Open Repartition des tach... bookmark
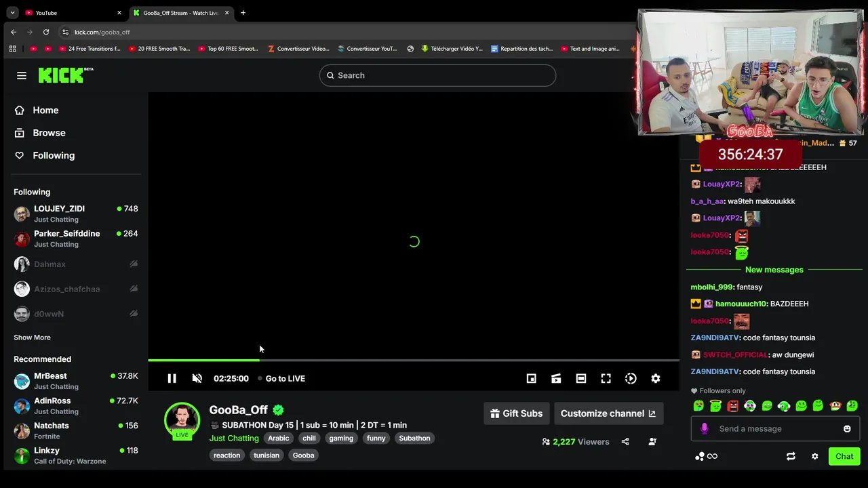Image resolution: width=868 pixels, height=488 pixels. tap(521, 49)
